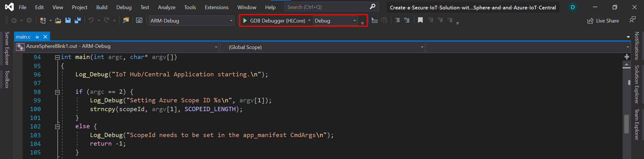This screenshot has height=159, width=644.
Task: Click the Find in Files icon
Action: (x=126, y=20)
